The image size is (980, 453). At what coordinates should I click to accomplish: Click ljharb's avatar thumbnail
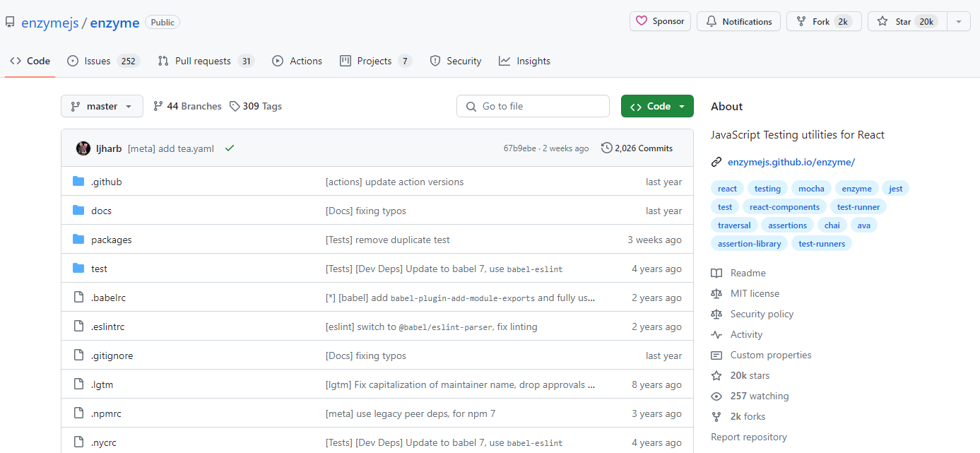tap(83, 148)
